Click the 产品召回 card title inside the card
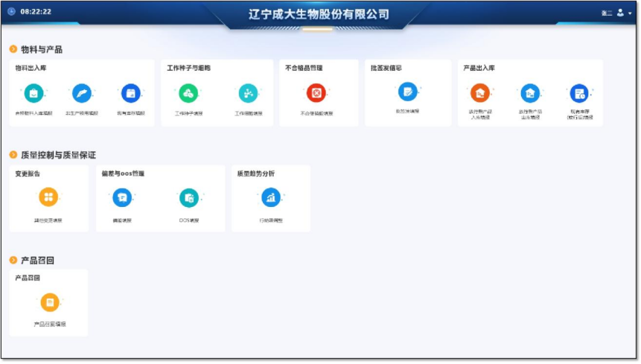641x364 pixels. pos(28,278)
